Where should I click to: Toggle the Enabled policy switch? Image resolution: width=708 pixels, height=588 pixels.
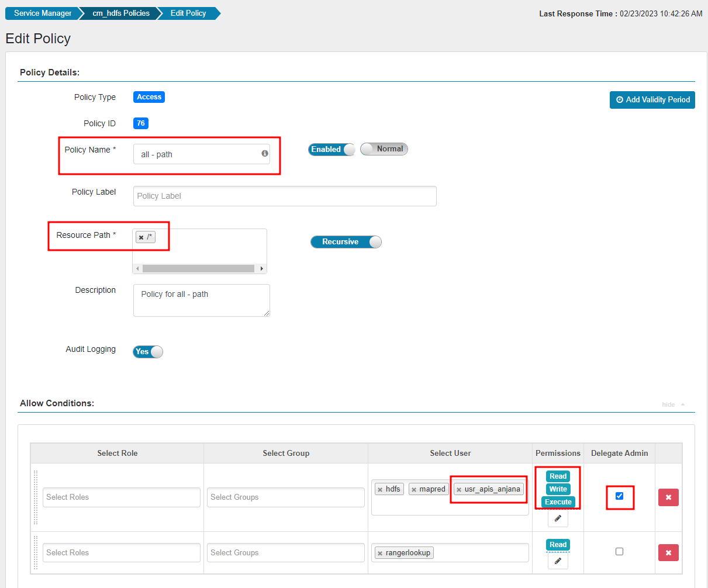coord(331,150)
